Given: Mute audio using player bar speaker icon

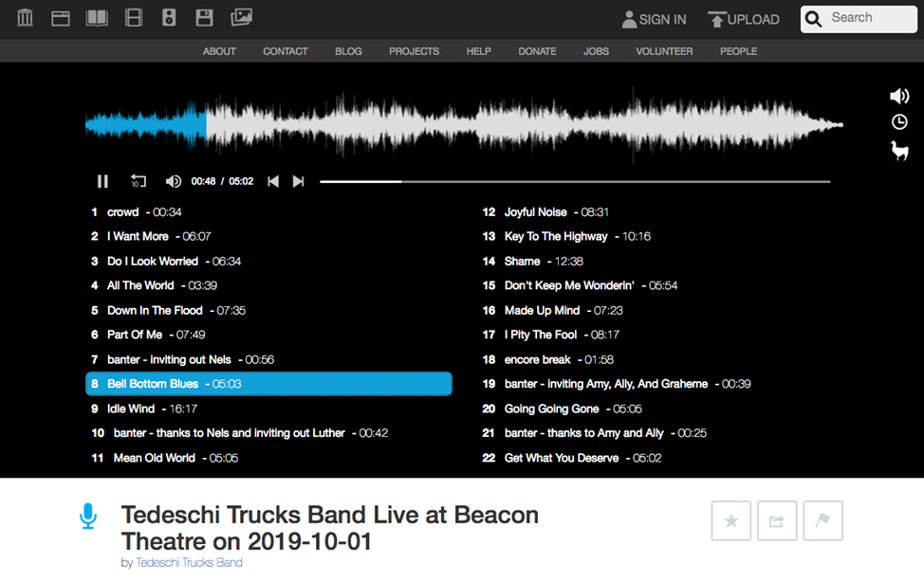Looking at the screenshot, I should pyautogui.click(x=174, y=181).
